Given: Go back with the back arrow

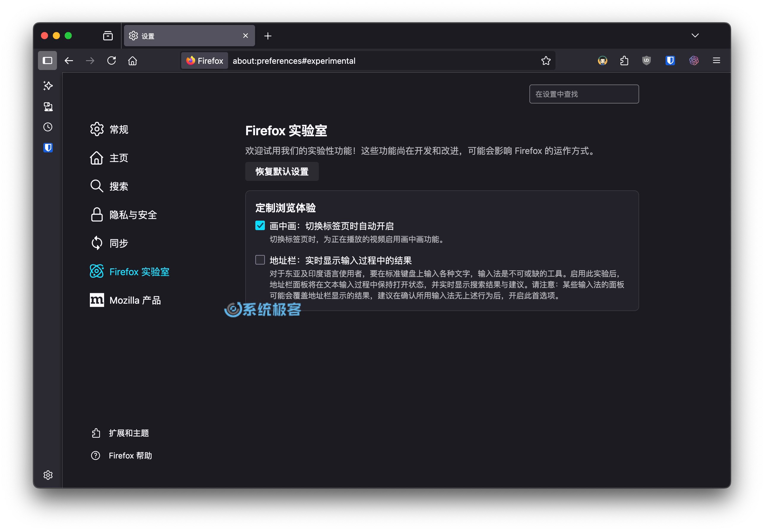Looking at the screenshot, I should (69, 60).
